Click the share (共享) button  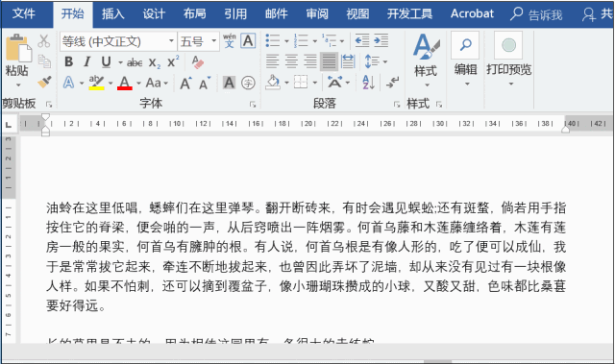pos(598,14)
